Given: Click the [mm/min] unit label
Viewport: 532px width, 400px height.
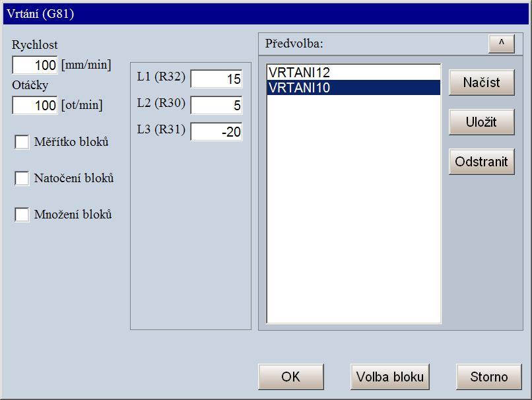Looking at the screenshot, I should [86, 65].
